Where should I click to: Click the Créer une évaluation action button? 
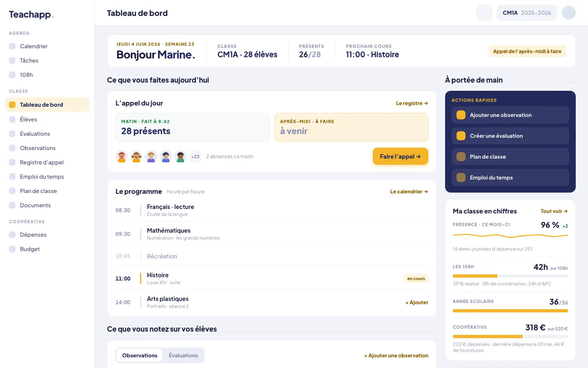(510, 136)
